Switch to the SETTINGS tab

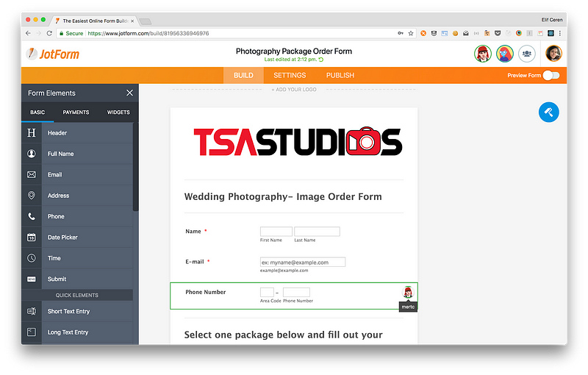click(290, 76)
